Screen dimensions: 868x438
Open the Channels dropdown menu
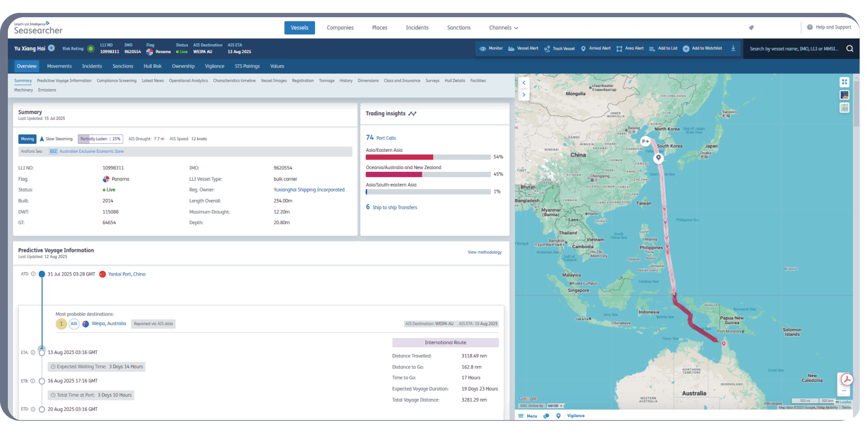(503, 28)
